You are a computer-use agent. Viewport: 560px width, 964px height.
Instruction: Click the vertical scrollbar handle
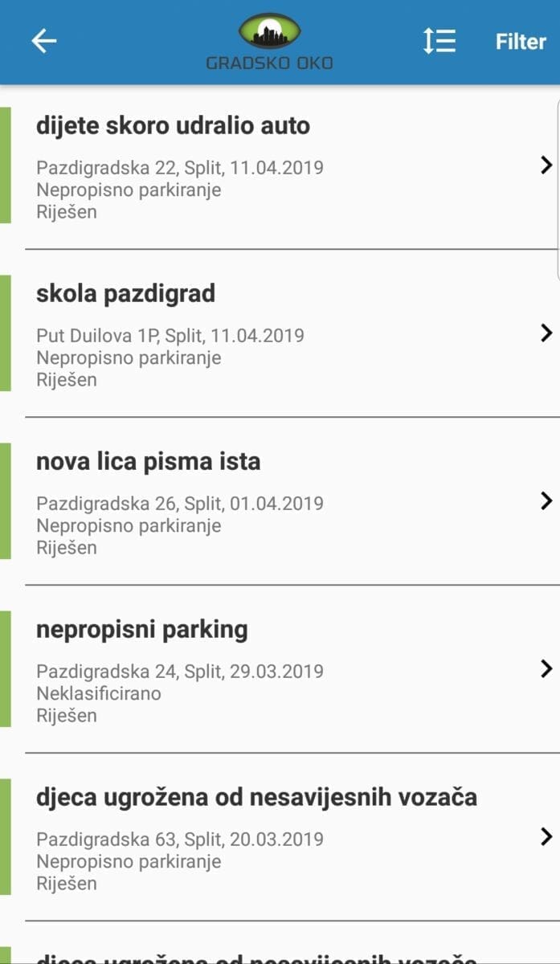pos(557,189)
